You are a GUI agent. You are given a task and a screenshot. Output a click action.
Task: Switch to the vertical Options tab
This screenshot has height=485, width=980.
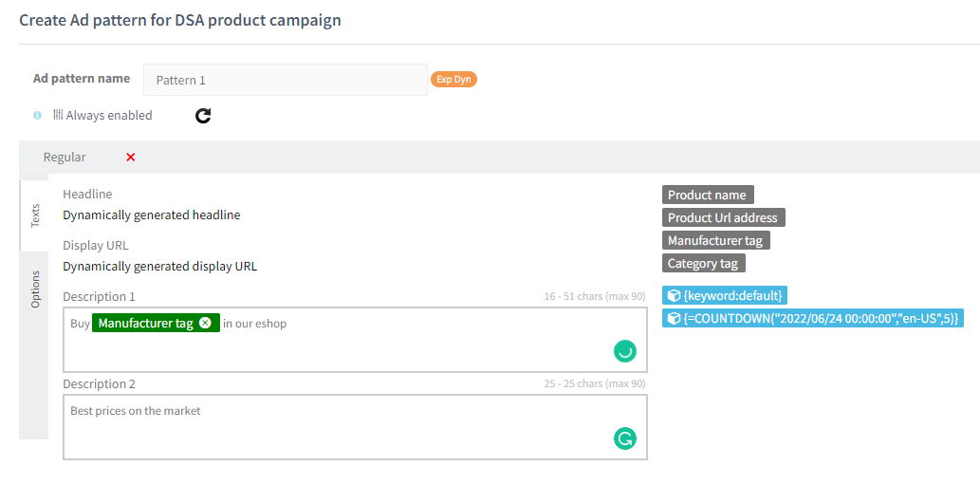[35, 289]
